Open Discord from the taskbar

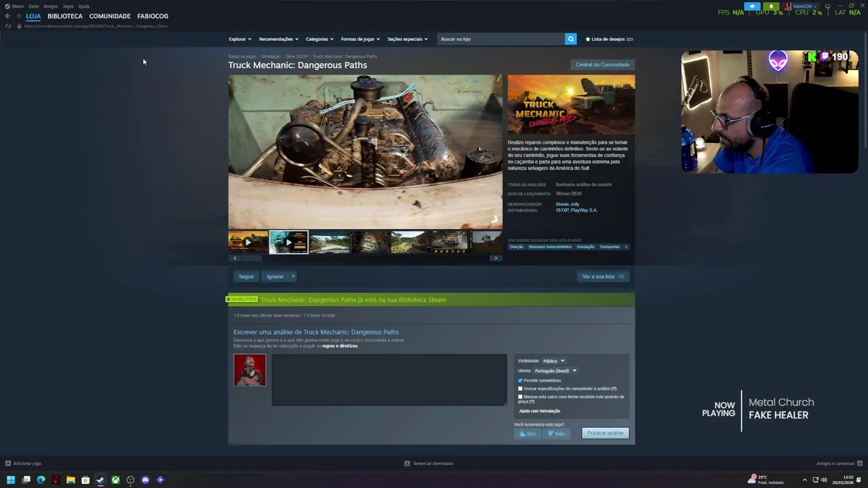pos(145,480)
